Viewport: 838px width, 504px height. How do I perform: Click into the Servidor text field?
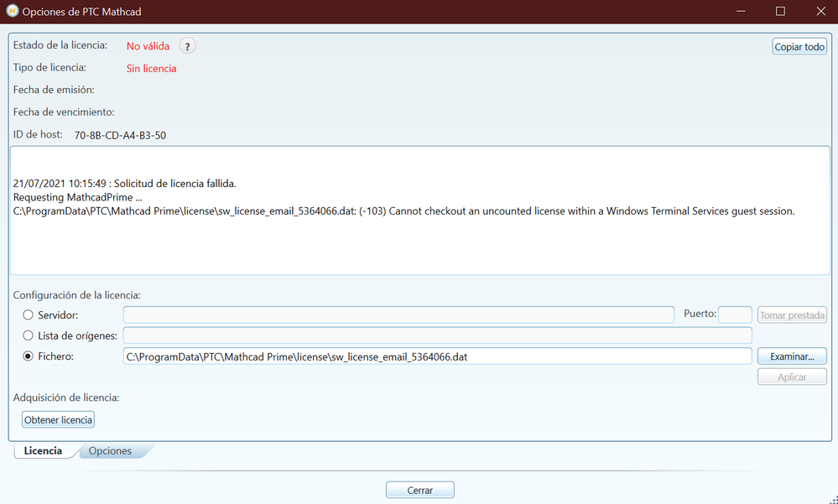click(398, 314)
